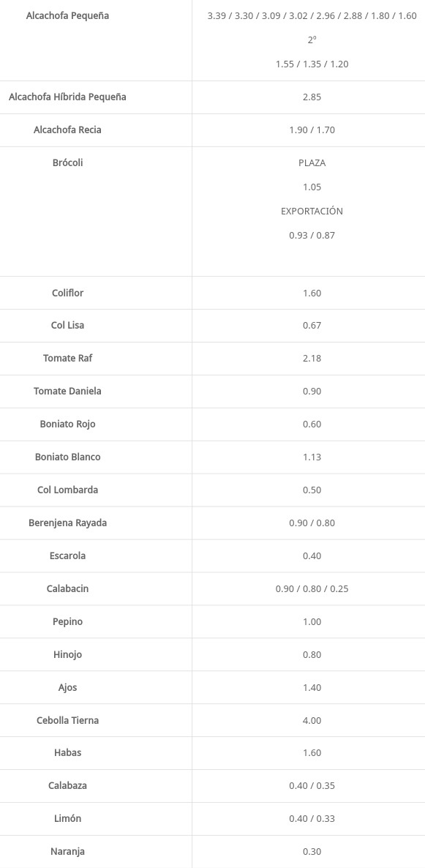
Task: Click the EXPORTACIÓN label under Brócoli
Action: pyautogui.click(x=312, y=211)
